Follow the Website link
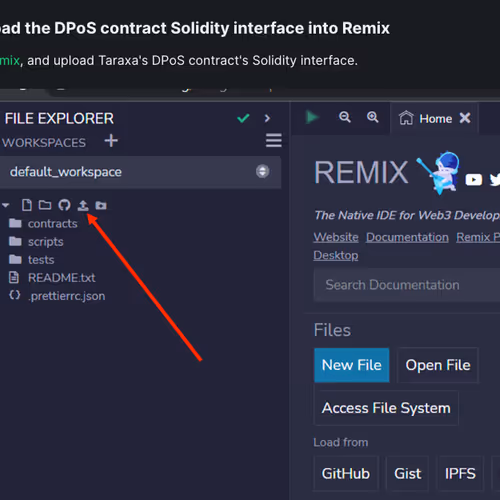 [336, 237]
